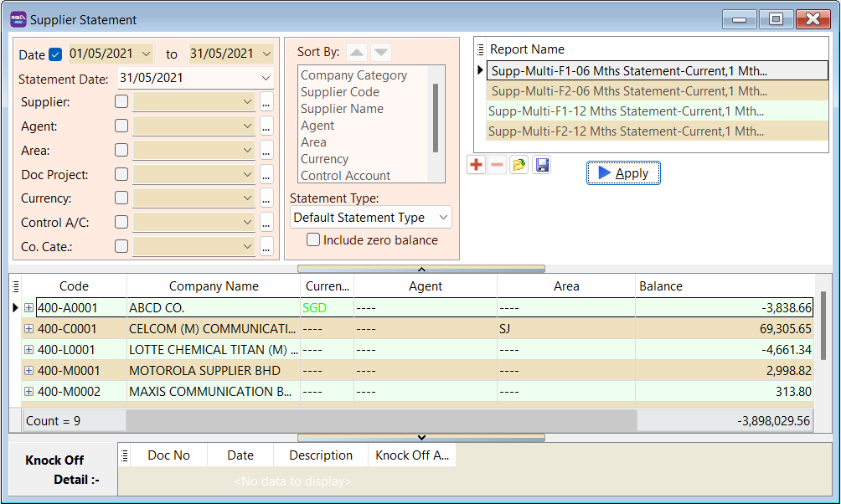841x504 pixels.
Task: Move sort field down with down arrow
Action: point(381,53)
